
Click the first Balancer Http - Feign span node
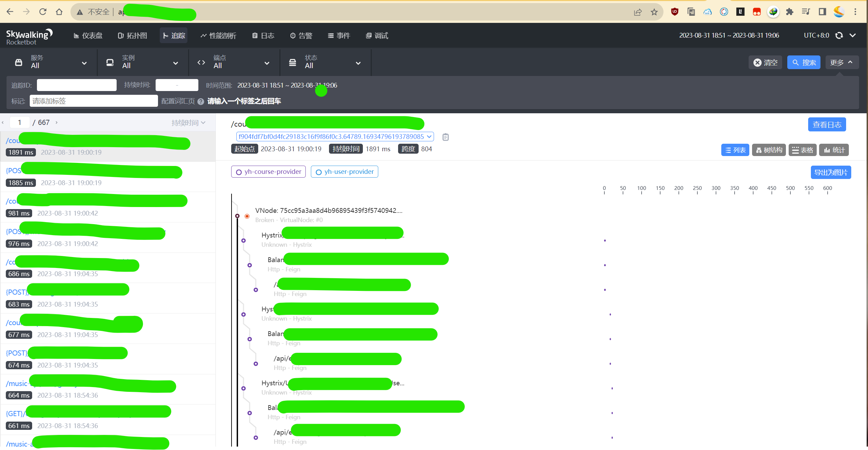click(x=250, y=265)
